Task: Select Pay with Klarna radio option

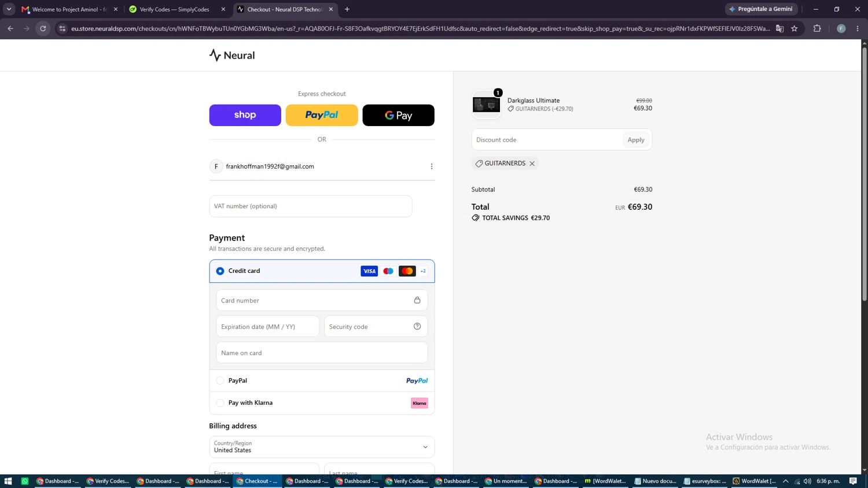Action: tap(220, 403)
